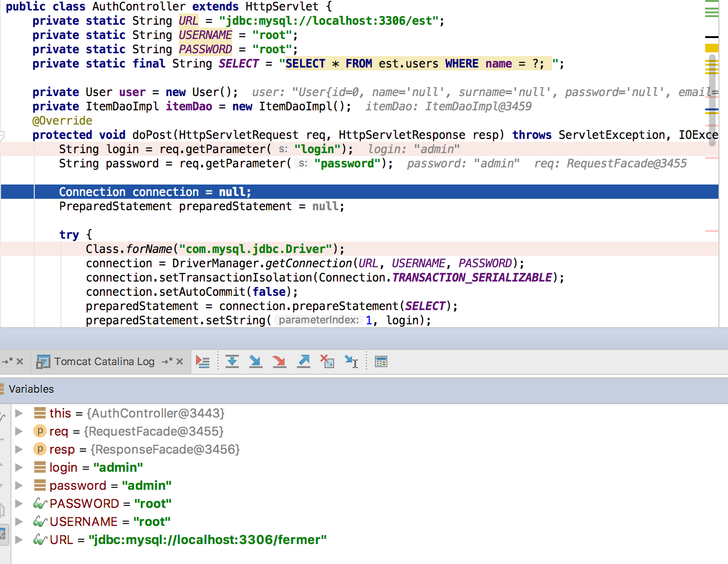Click 'HttpServlet' in the class declaration
Image resolution: width=728 pixels, height=564 pixels.
pos(282,7)
